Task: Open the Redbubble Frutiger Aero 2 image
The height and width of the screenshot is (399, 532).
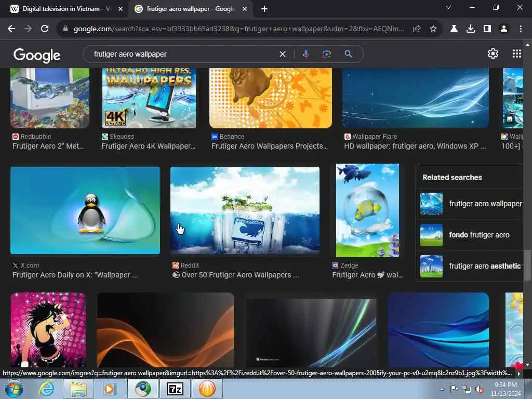Action: click(x=50, y=98)
